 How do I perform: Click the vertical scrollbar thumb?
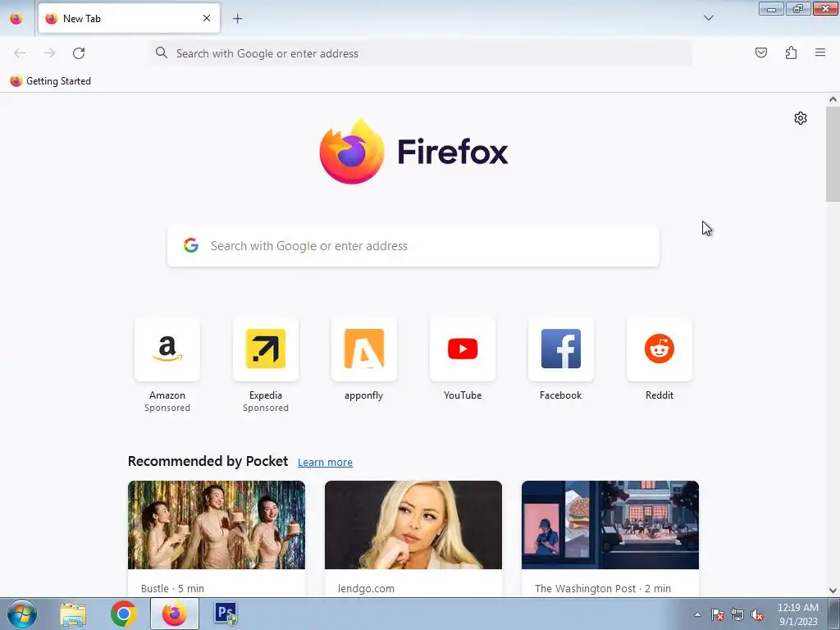pyautogui.click(x=833, y=154)
